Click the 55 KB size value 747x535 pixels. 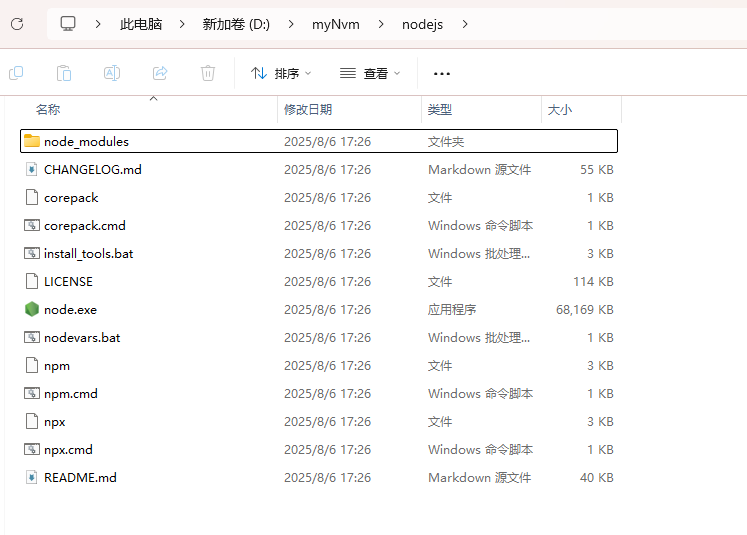click(x=596, y=170)
